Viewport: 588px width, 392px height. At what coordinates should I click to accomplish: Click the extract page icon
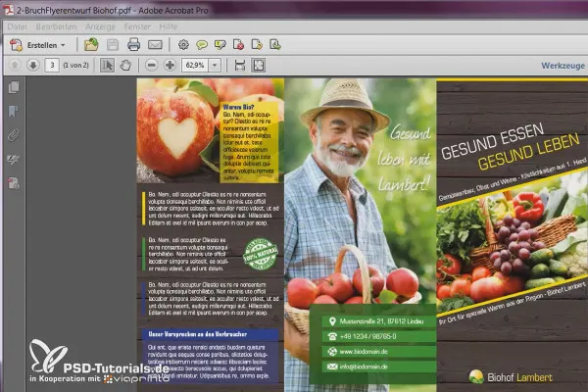tap(275, 45)
